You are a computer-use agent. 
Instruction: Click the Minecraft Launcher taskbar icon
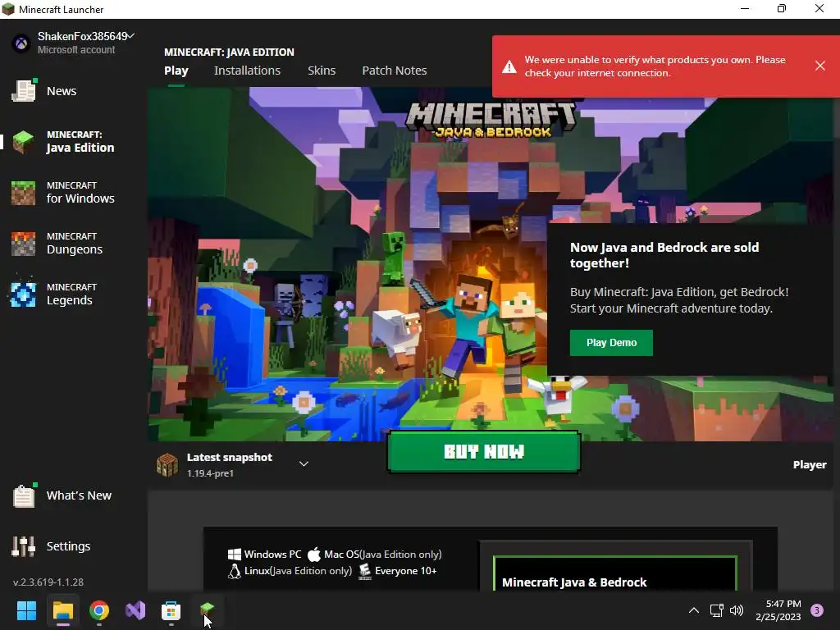click(x=208, y=609)
